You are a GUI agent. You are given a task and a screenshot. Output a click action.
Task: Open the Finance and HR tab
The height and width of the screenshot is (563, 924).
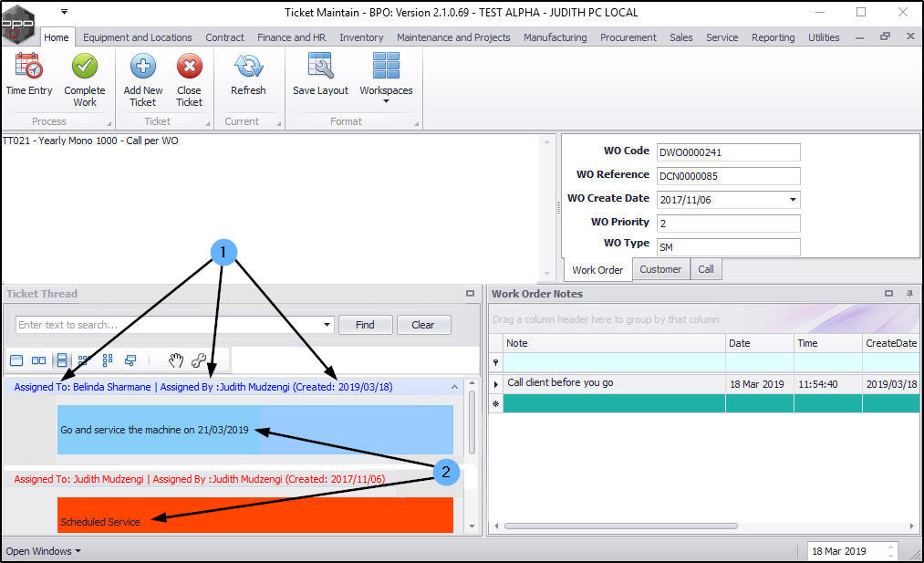pos(291,37)
